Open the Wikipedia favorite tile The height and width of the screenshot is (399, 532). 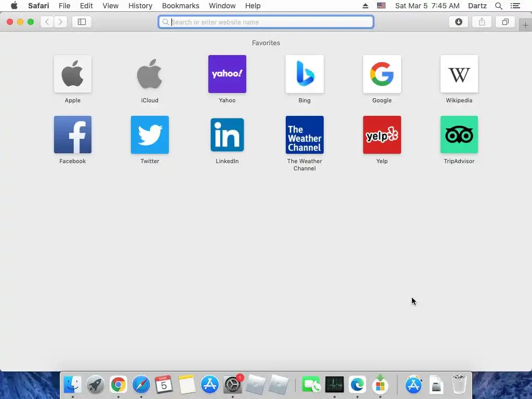coord(459,74)
